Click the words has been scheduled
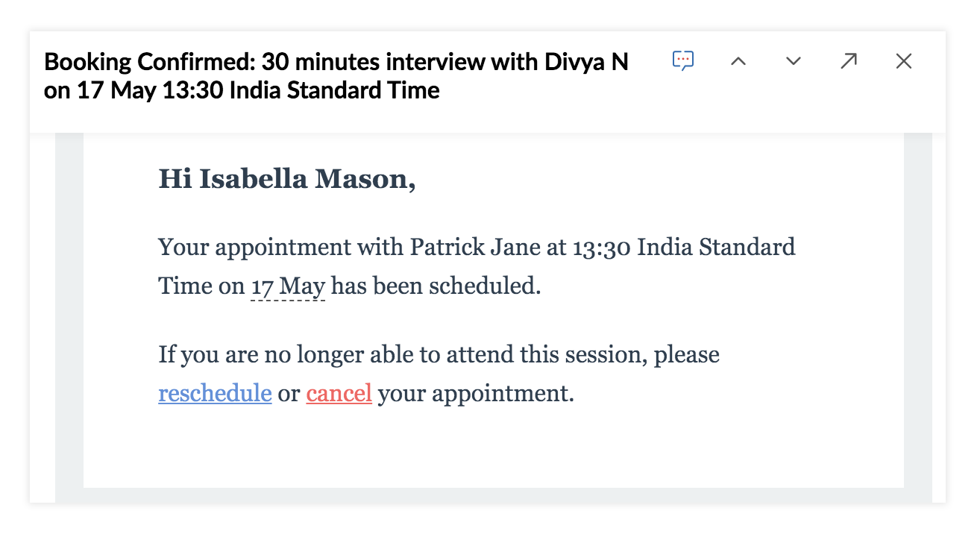980x534 pixels. tap(436, 286)
